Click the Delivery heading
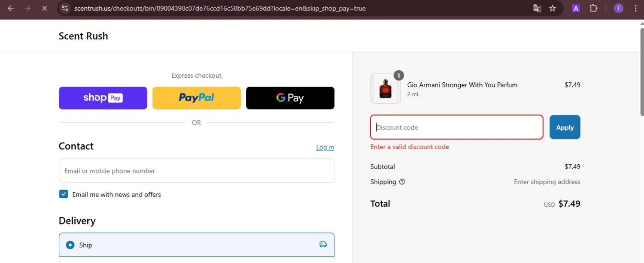This screenshot has height=263, width=644. pos(77,221)
